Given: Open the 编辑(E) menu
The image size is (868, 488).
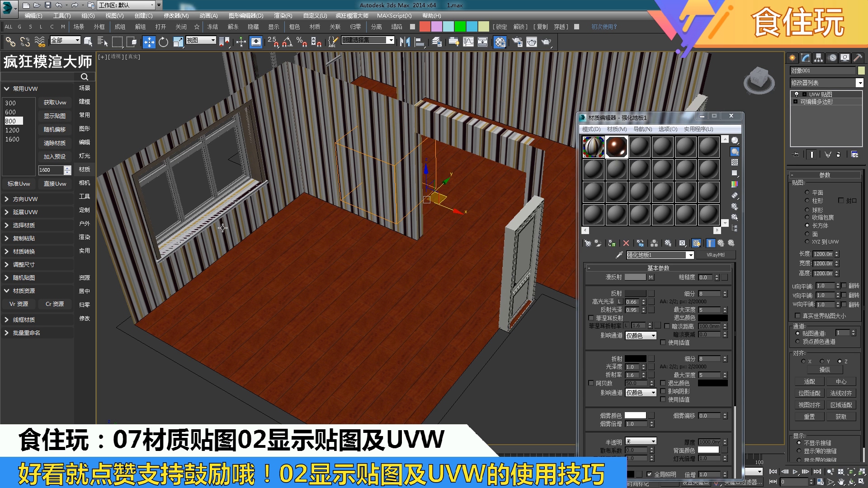Looking at the screenshot, I should pos(33,16).
